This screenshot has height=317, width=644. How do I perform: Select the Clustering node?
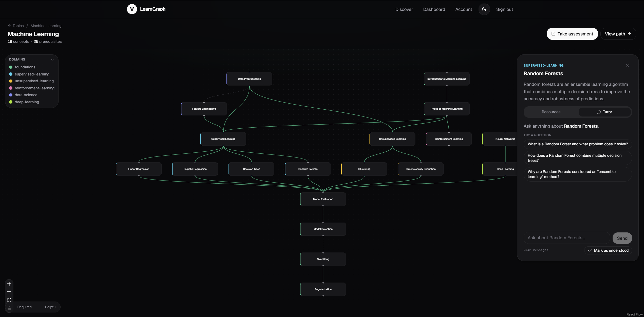pos(364,169)
